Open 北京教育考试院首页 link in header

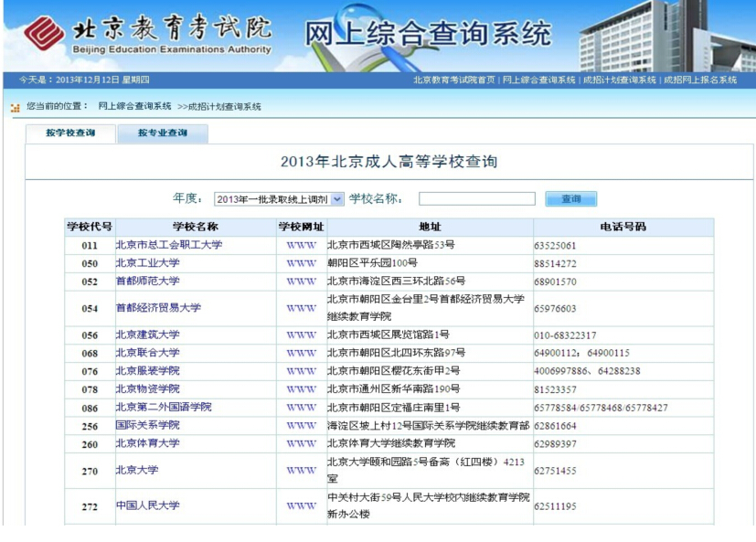(x=453, y=80)
